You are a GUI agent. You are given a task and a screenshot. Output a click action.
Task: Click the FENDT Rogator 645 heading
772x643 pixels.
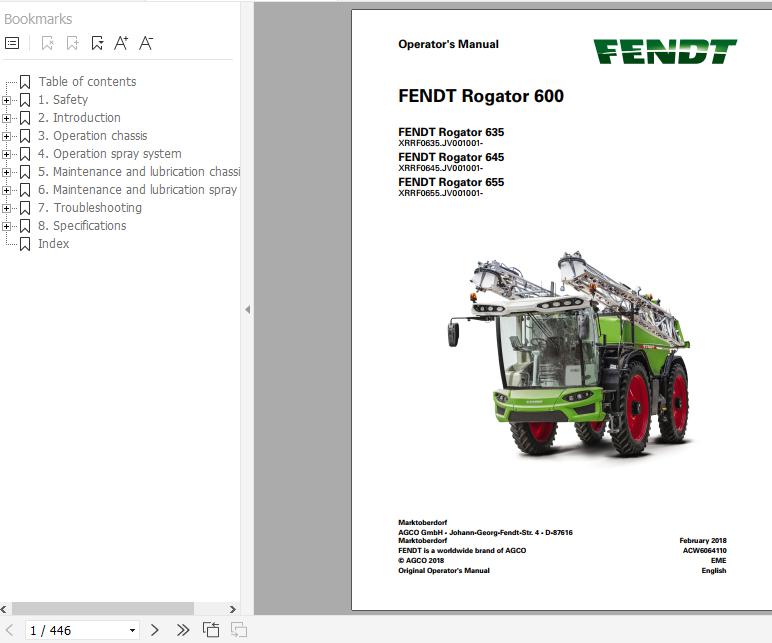pos(451,157)
